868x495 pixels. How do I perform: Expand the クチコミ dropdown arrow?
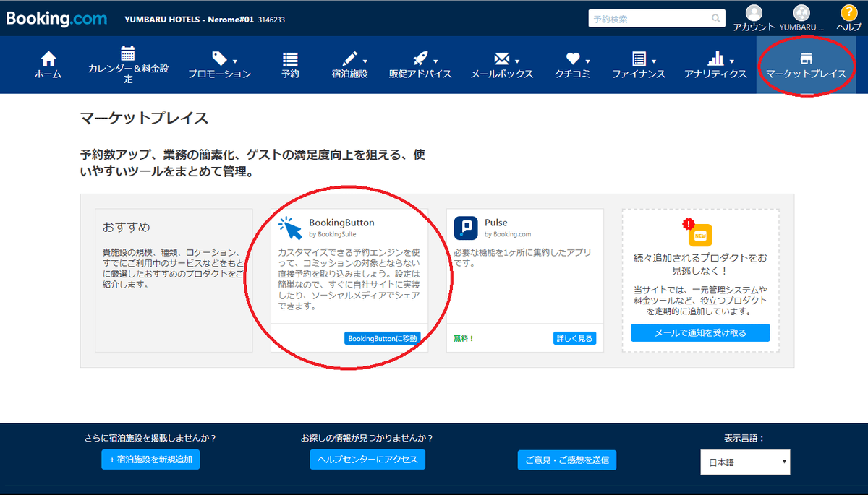(587, 61)
